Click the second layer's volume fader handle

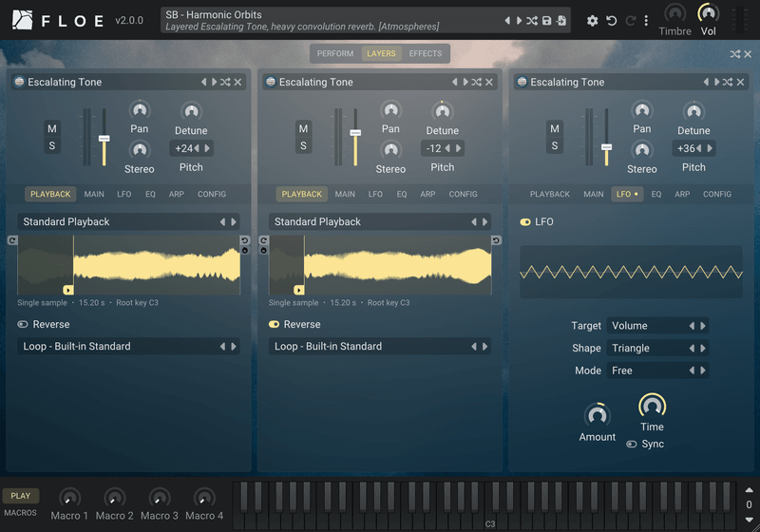pos(355,133)
